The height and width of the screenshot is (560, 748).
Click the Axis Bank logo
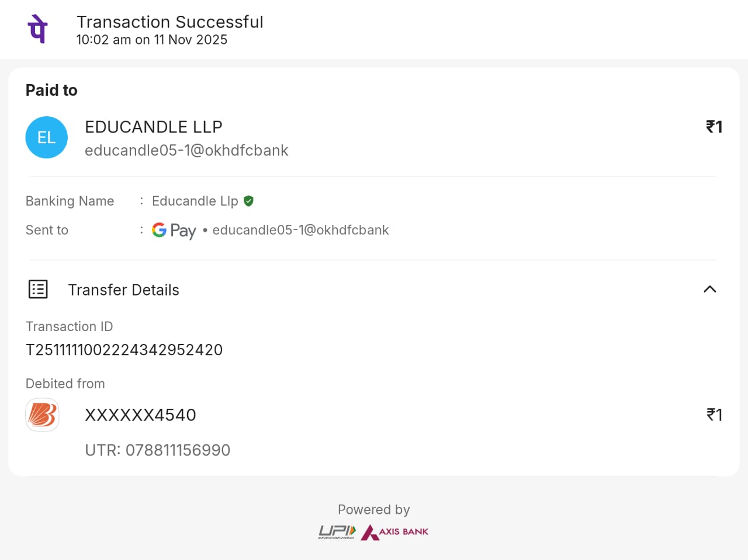pyautogui.click(x=394, y=532)
